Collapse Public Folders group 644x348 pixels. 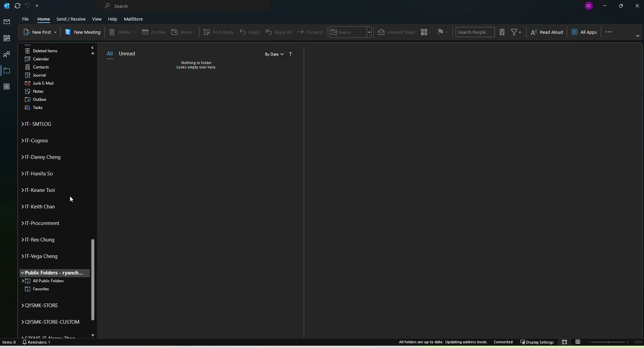click(23, 273)
